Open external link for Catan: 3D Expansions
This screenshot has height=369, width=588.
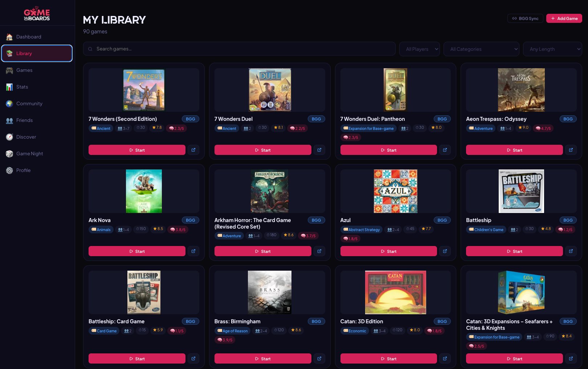tap(571, 358)
